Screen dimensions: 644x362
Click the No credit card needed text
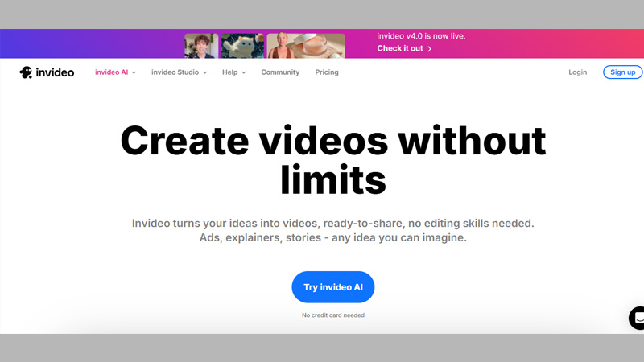(x=332, y=315)
